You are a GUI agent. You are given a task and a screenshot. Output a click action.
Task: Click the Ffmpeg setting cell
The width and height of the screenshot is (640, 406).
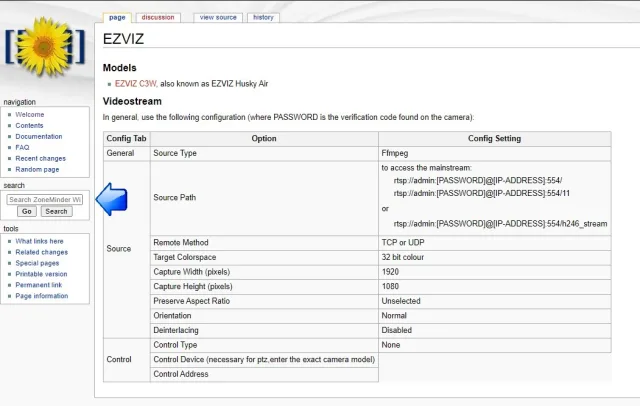point(495,153)
